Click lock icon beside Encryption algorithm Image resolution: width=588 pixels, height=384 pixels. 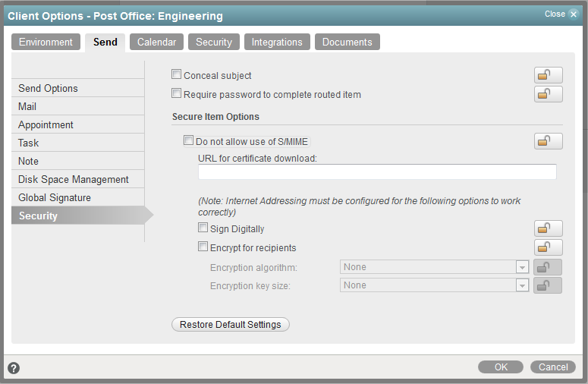[548, 267]
